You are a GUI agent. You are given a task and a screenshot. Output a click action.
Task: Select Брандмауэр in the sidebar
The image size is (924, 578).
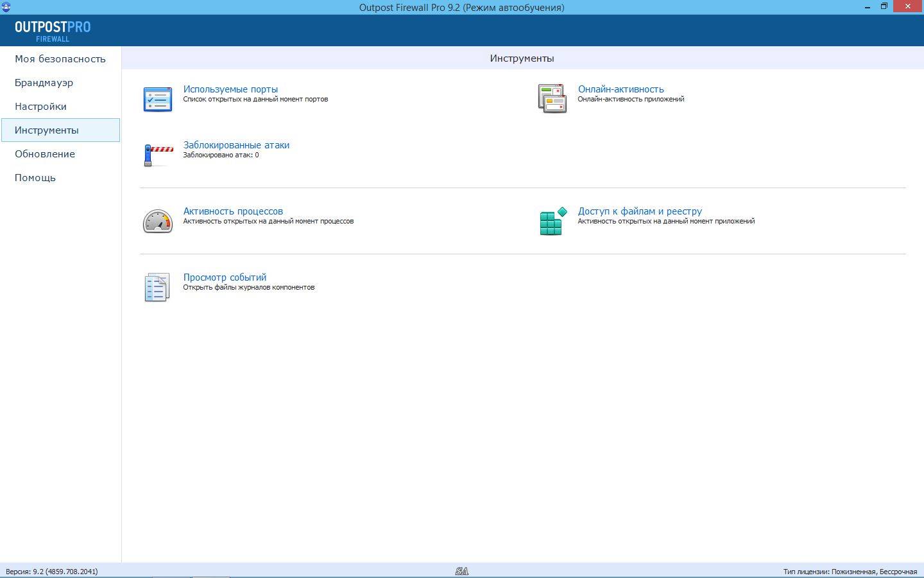[60, 83]
